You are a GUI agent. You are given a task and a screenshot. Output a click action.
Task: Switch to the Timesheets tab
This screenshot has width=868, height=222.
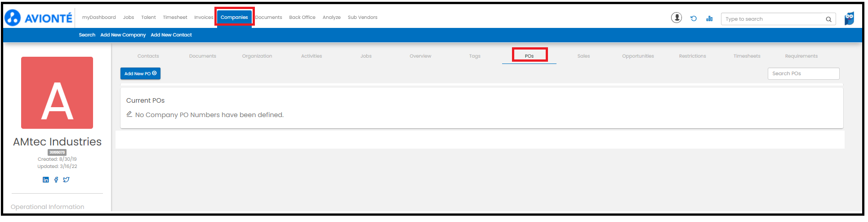point(747,56)
